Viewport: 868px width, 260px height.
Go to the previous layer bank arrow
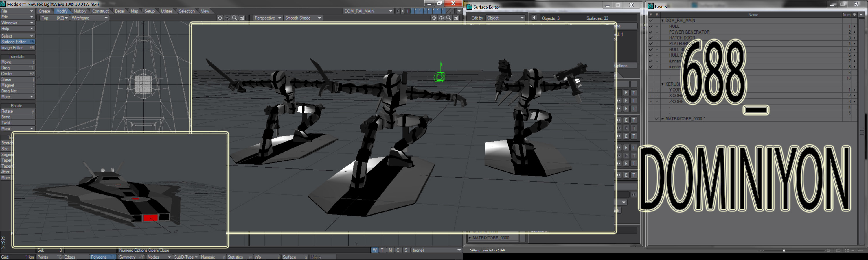[398, 11]
